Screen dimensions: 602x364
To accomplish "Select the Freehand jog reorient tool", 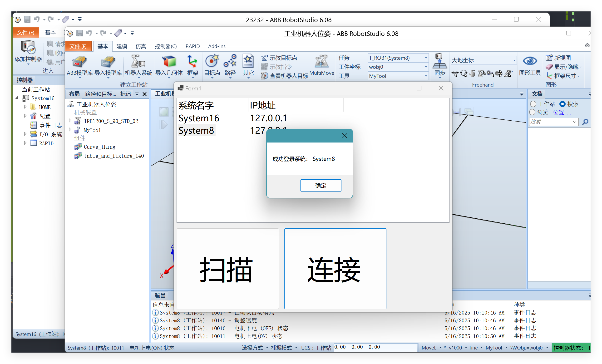I will click(x=498, y=74).
